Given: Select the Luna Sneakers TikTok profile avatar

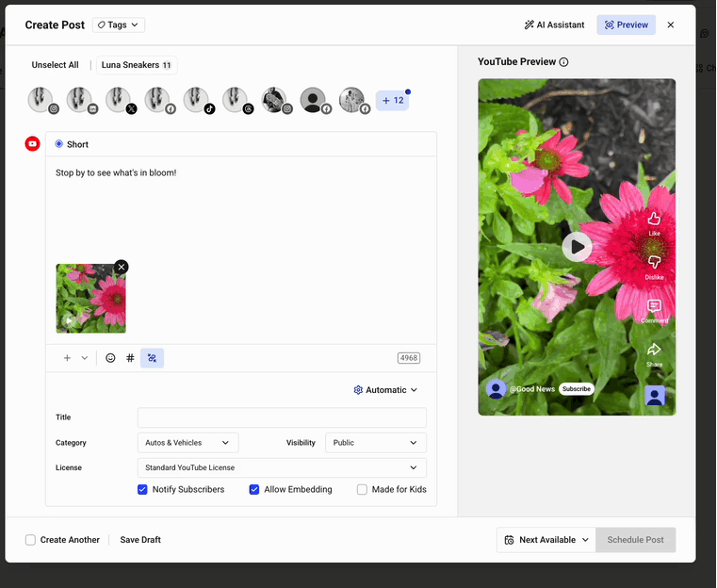Looking at the screenshot, I should (x=197, y=100).
